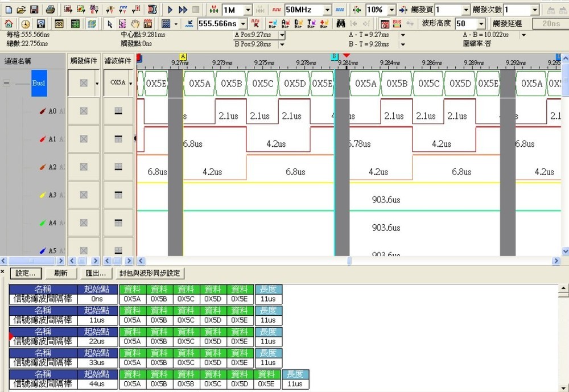Click the add bar plus icon
The image size is (569, 392).
[324, 24]
